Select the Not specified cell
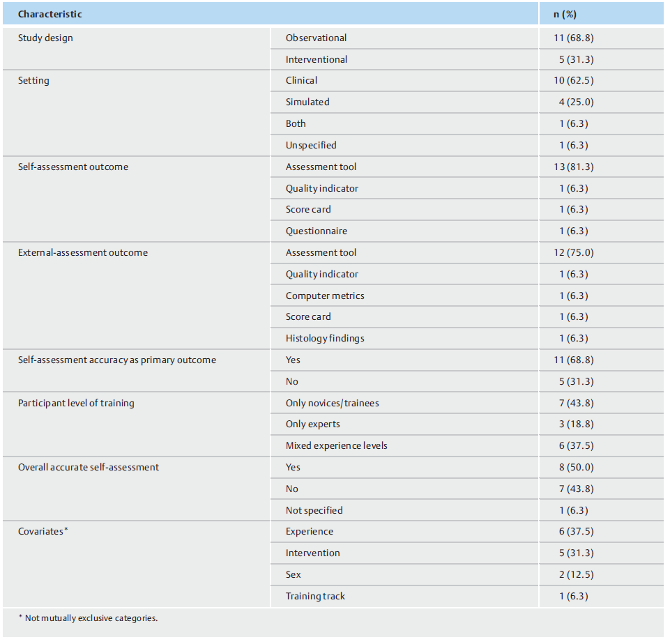 point(314,510)
